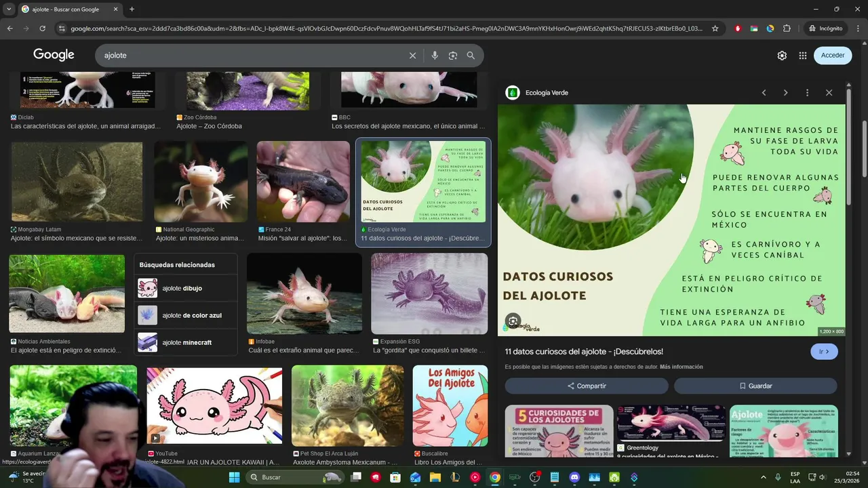The image size is (868, 488).
Task: Open the France 24 black ajolote thumbnail
Action: [x=303, y=182]
